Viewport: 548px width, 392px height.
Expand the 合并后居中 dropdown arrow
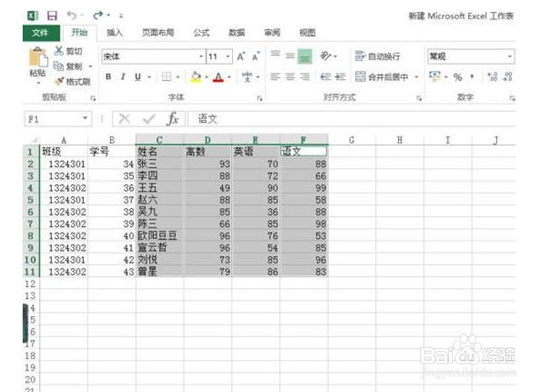416,77
